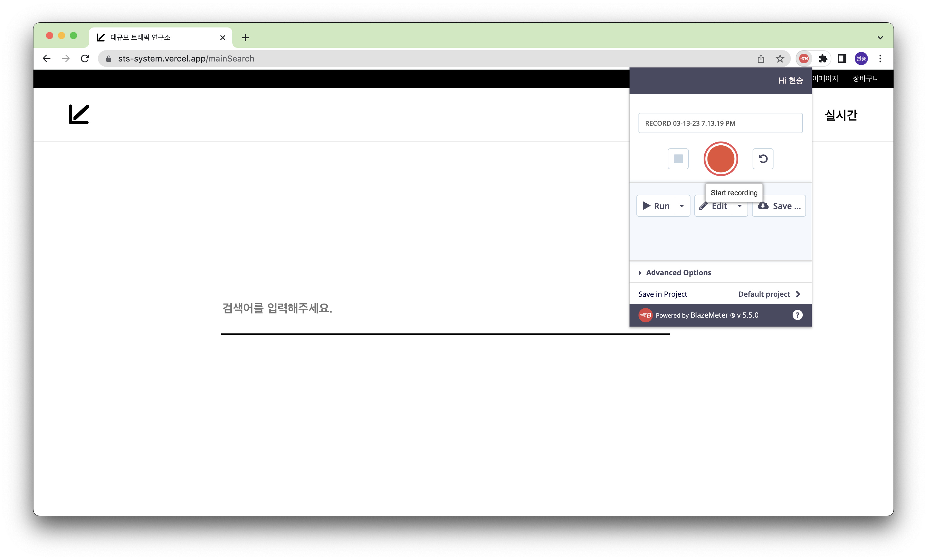927x560 pixels.
Task: Open the BlazeMeter extension icon in toolbar
Action: [x=804, y=59]
